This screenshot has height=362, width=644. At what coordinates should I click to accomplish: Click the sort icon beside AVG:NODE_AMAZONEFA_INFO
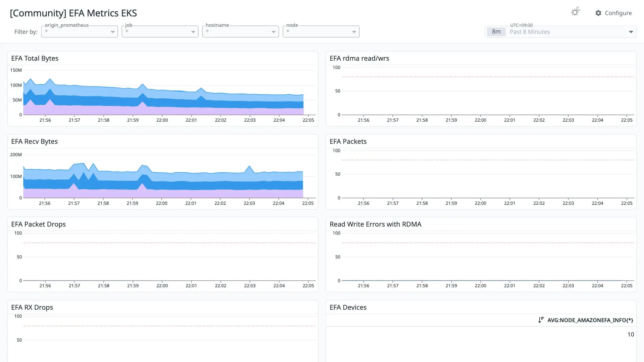(x=541, y=320)
